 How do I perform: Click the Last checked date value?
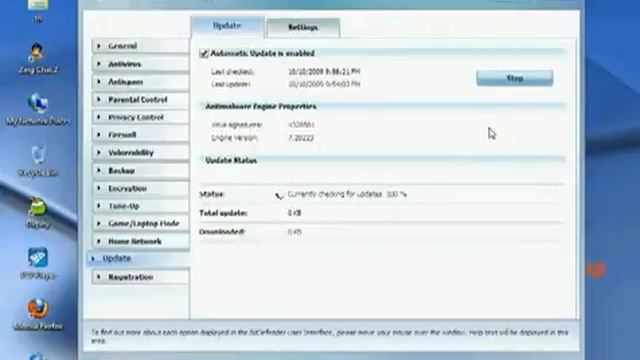[x=324, y=71]
